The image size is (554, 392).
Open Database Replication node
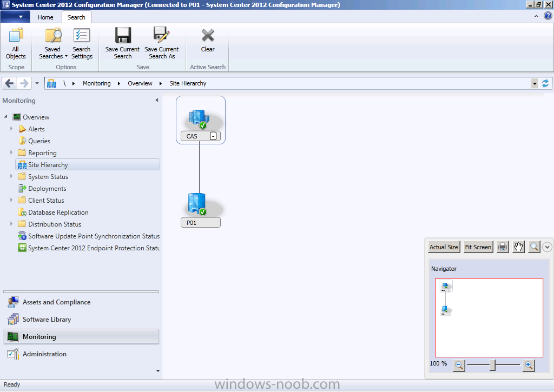click(58, 212)
